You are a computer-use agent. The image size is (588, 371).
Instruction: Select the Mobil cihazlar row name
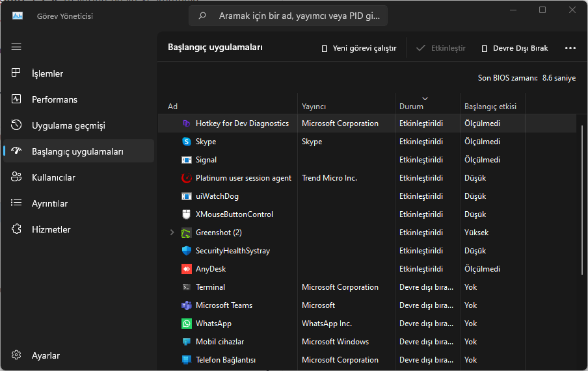[x=220, y=342]
